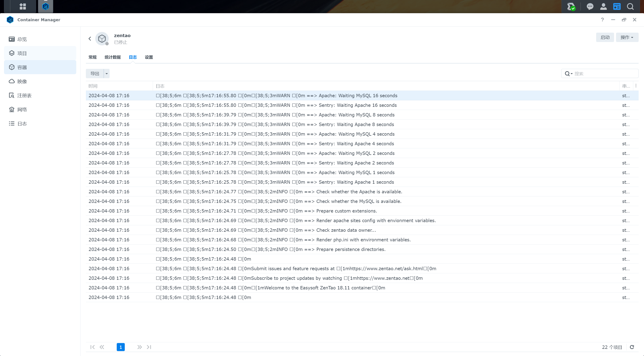Open the search filter dropdown arrow
The width and height of the screenshot is (644, 356).
tap(572, 74)
